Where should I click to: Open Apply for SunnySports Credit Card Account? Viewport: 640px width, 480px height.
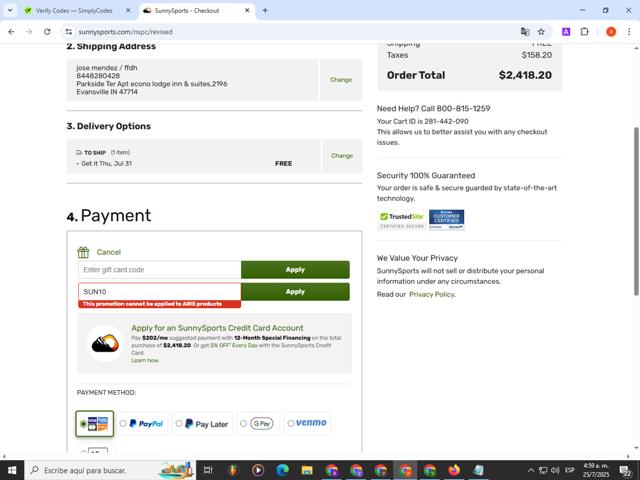pos(217,328)
